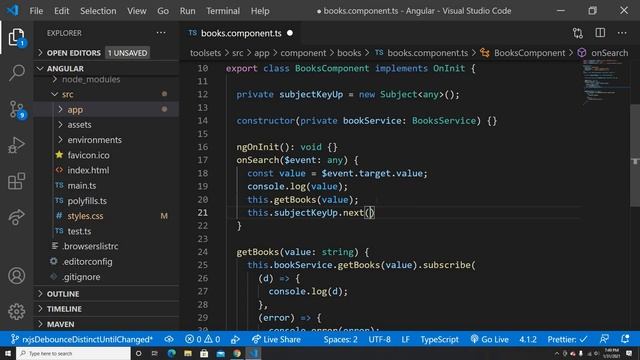Click the Windows taskbar search box
This screenshot has width=640, height=360.
coord(73,353)
